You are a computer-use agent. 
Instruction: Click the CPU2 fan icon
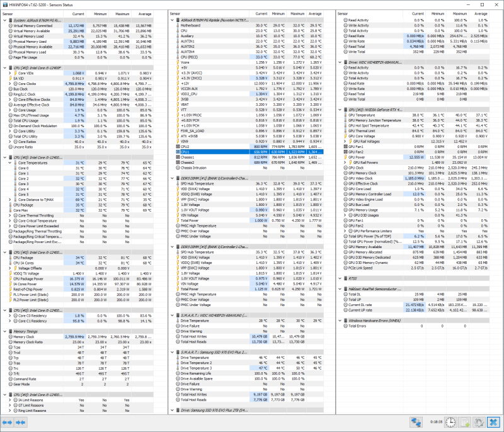coord(178,147)
